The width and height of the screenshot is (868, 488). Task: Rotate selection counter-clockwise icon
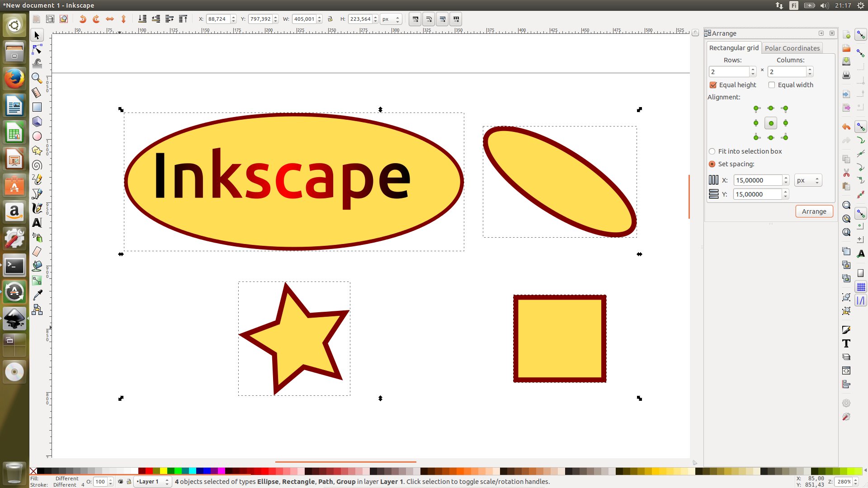[83, 19]
